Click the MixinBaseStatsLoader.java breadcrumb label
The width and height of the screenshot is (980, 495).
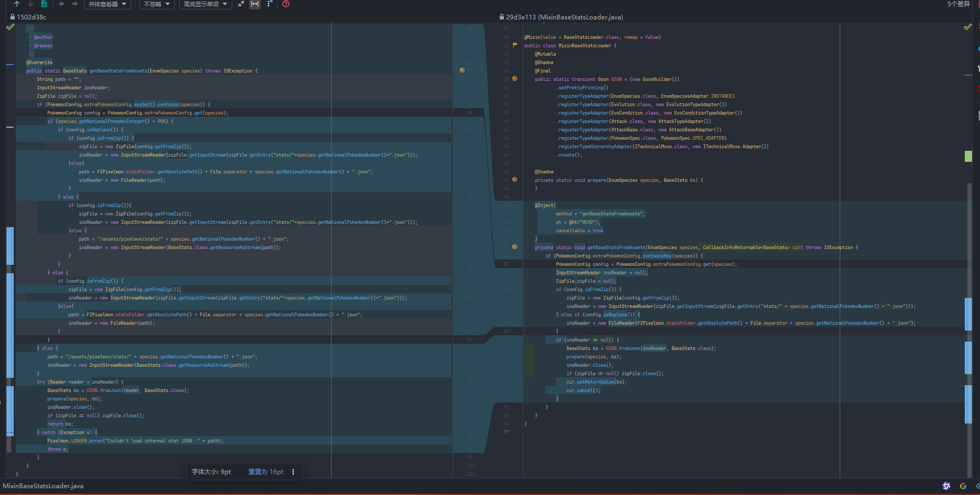(x=43, y=486)
